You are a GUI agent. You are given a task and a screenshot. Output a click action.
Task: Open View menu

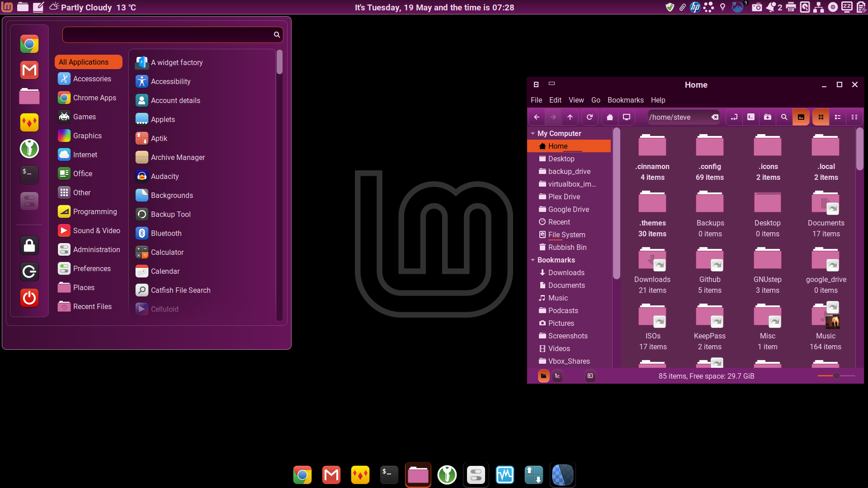coord(576,100)
